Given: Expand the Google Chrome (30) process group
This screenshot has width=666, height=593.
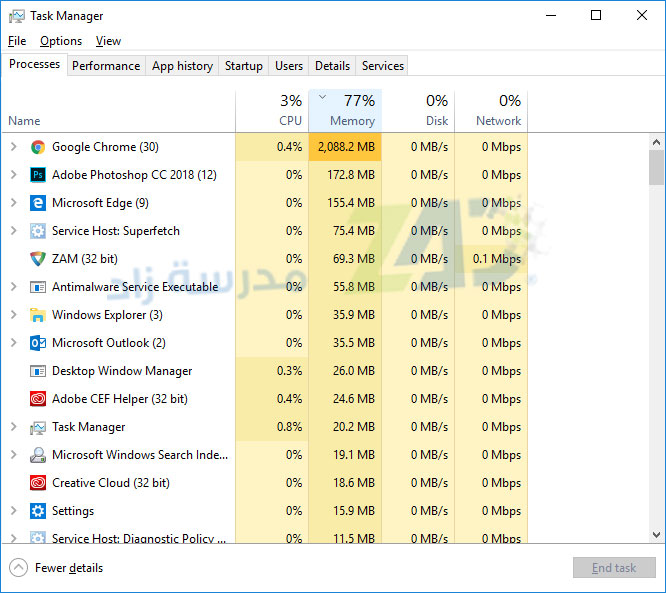Looking at the screenshot, I should click(14, 147).
